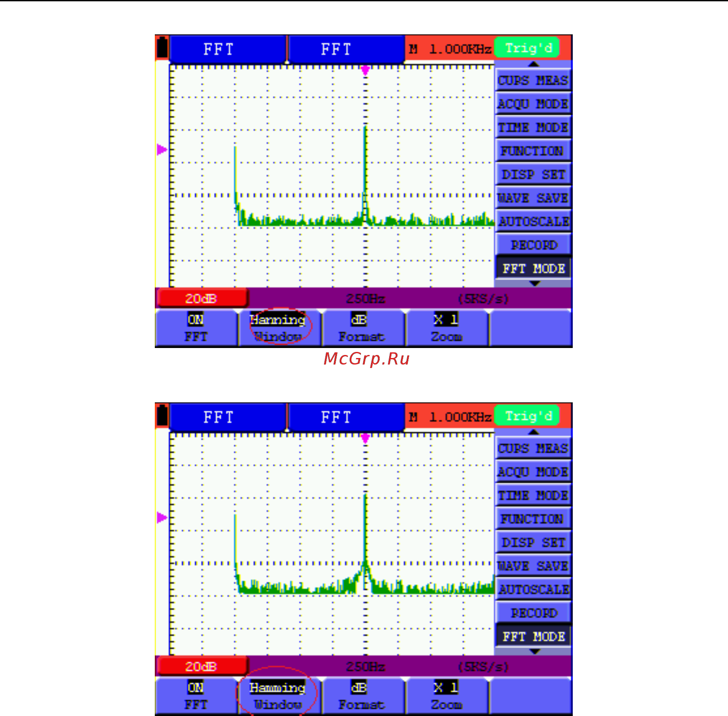The height and width of the screenshot is (716, 728).
Task: Click the first FFT header tab on top screen
Action: [x=227, y=49]
